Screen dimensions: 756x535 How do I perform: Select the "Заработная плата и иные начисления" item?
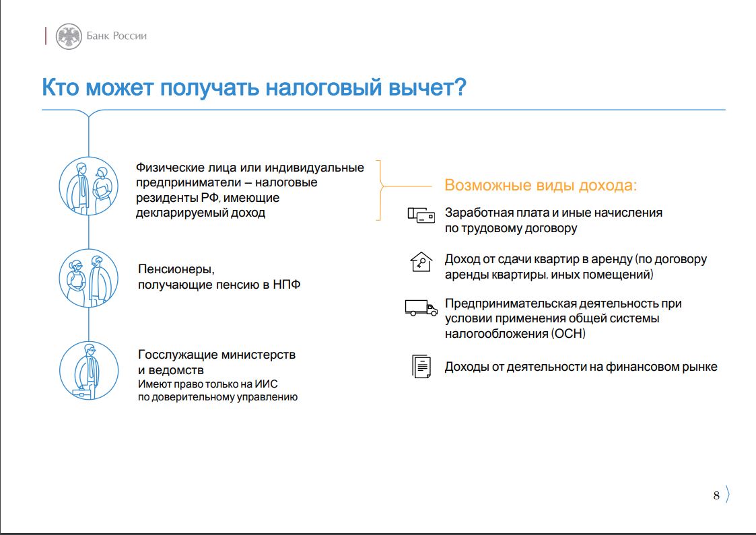(553, 213)
